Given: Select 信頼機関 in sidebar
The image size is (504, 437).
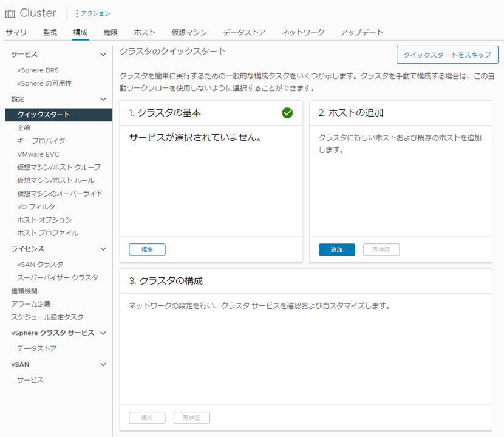Looking at the screenshot, I should click(x=24, y=291).
